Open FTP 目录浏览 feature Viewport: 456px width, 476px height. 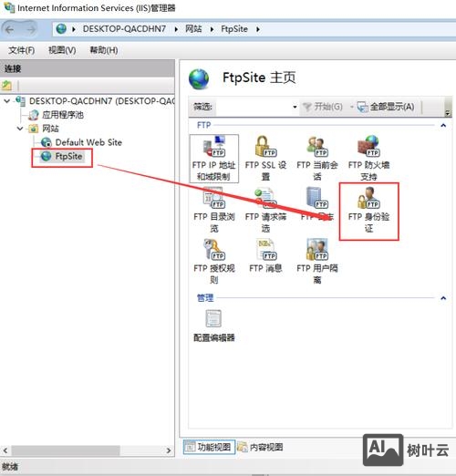pos(214,210)
